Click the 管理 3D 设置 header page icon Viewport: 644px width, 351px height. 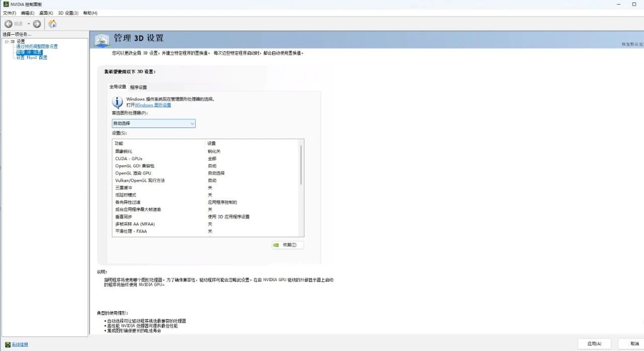[x=102, y=38]
